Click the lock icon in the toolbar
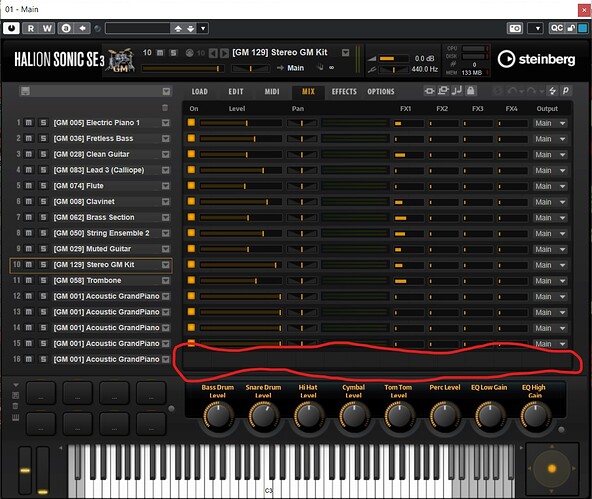 tap(470, 91)
